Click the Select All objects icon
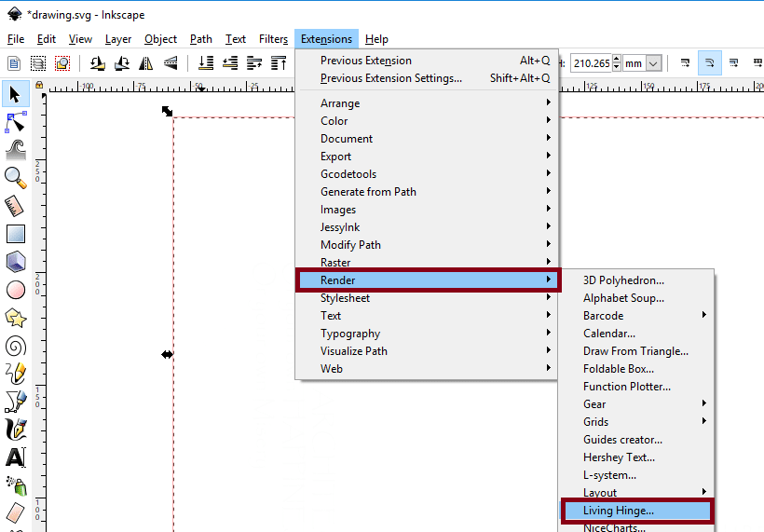764x532 pixels. click(14, 63)
